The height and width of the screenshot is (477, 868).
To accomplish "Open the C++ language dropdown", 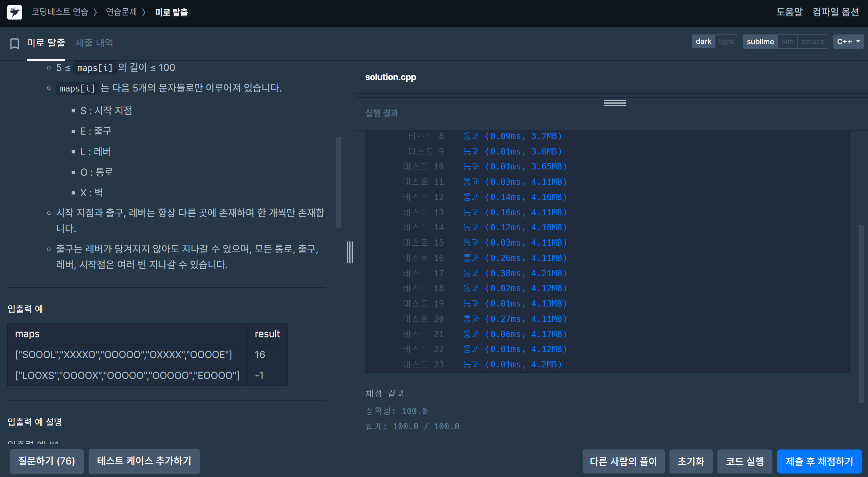I will [848, 42].
